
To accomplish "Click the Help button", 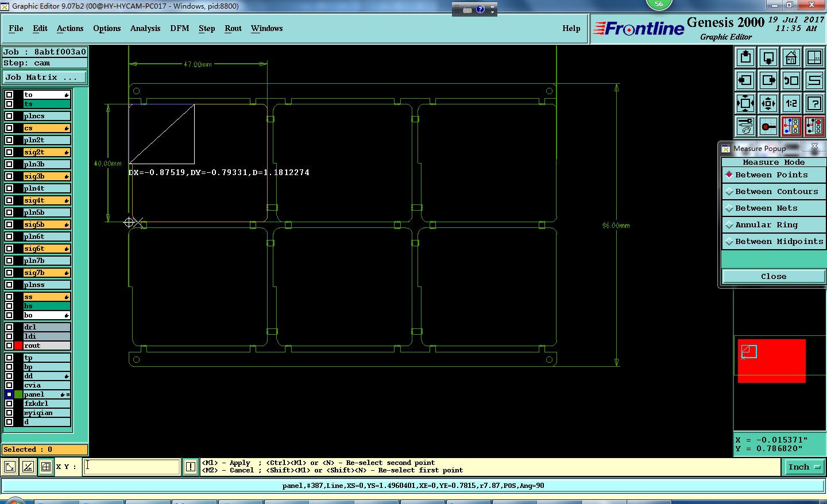I will pos(571,28).
